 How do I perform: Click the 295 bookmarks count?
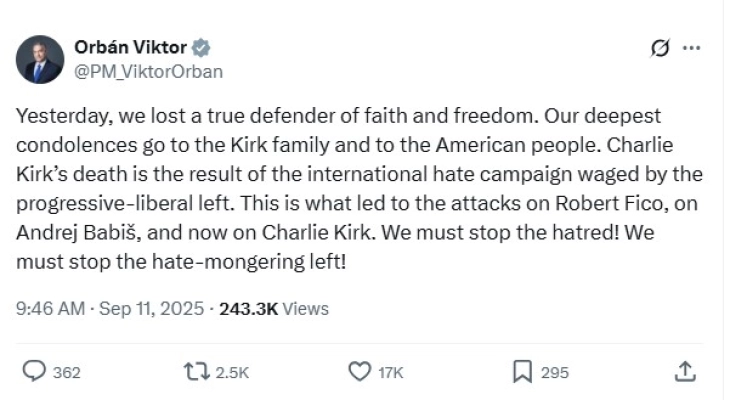point(555,373)
